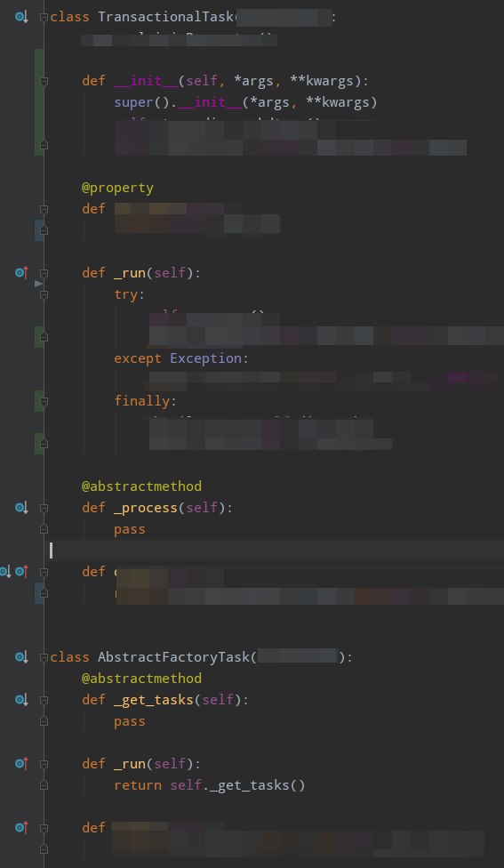This screenshot has height=868, width=504.
Task: Click @abstractmethod decorator above def _process
Action: tap(141, 486)
